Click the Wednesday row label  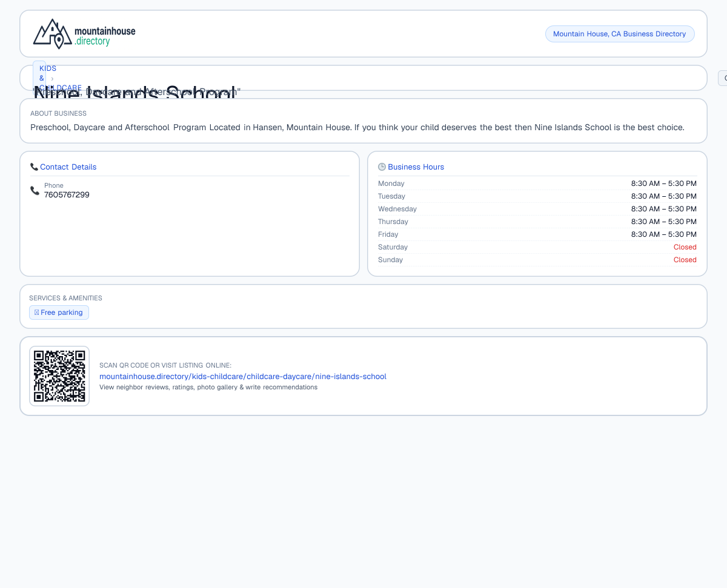[397, 209]
